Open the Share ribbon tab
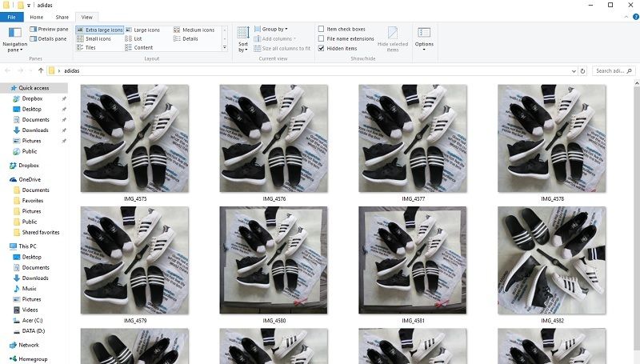 [62, 16]
